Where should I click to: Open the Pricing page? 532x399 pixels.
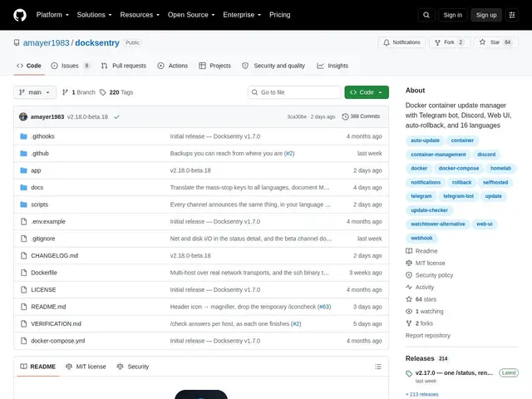coord(279,15)
